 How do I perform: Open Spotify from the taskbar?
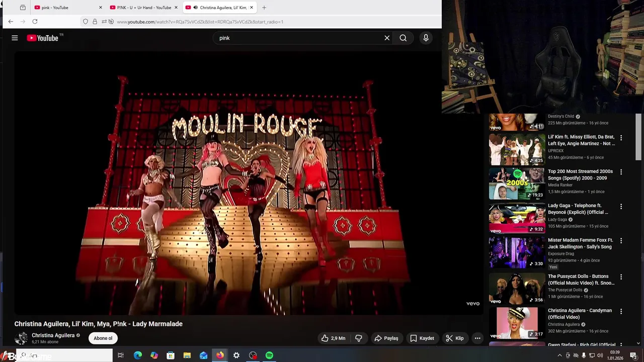(269, 355)
